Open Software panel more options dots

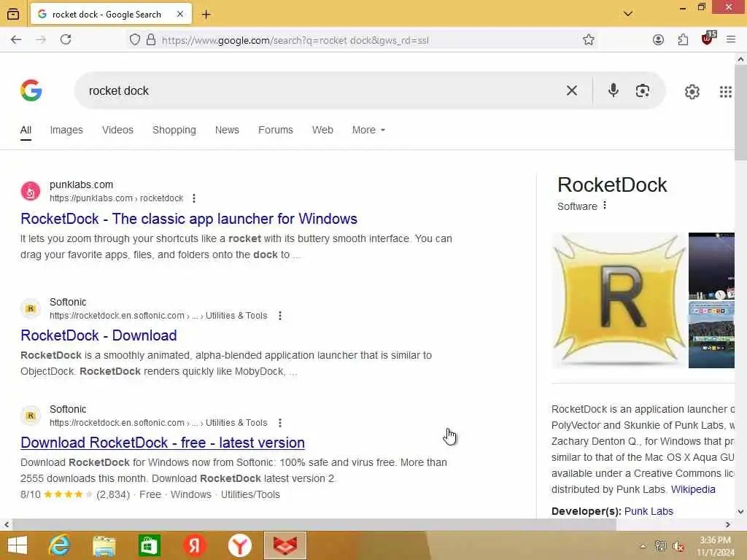pyautogui.click(x=605, y=205)
